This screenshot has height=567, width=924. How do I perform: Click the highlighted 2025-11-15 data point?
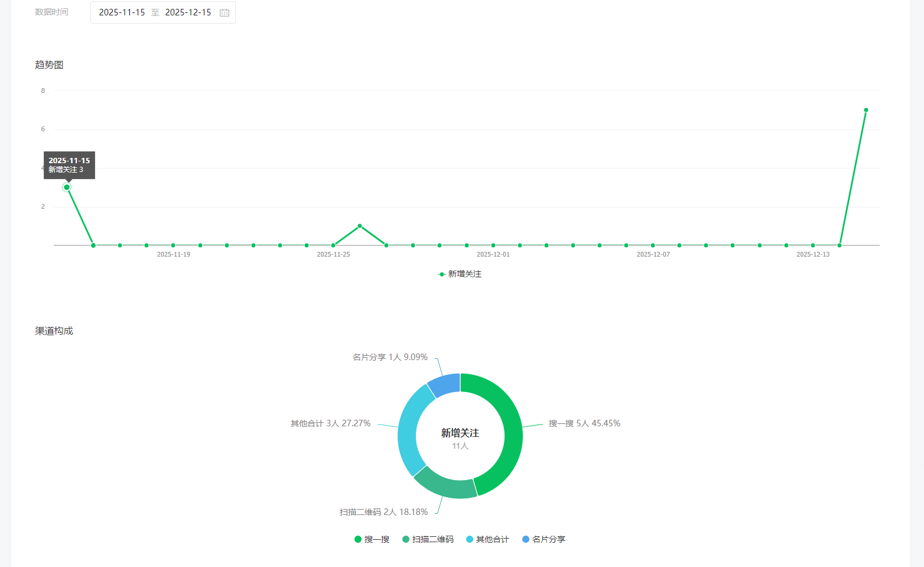tap(67, 187)
